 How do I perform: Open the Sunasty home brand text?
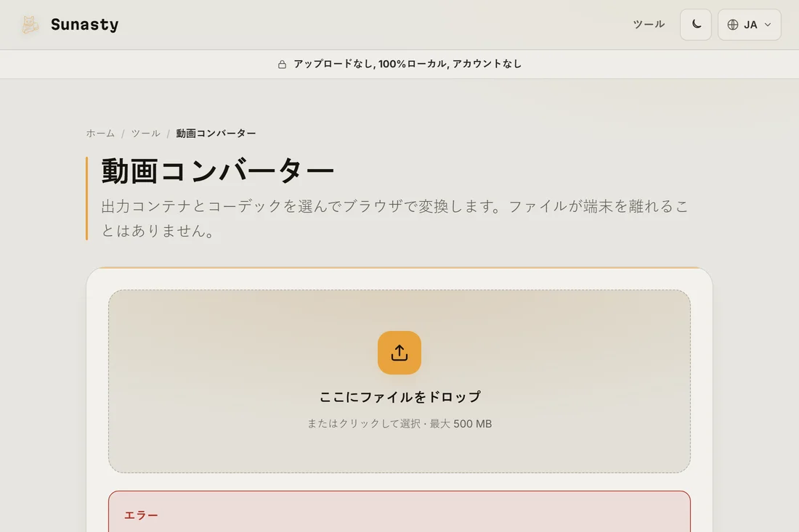click(84, 25)
